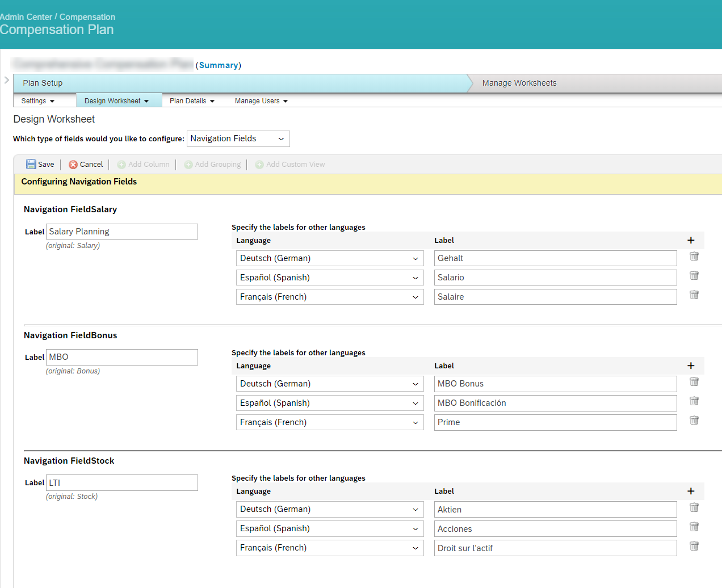Click the Configuring Navigation Fields heading

(79, 182)
